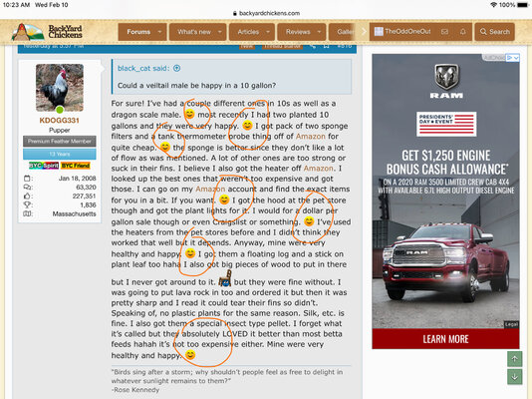532x399 pixels.
Task: Click smiley emoji after 'were very happy'
Action: (247, 126)
